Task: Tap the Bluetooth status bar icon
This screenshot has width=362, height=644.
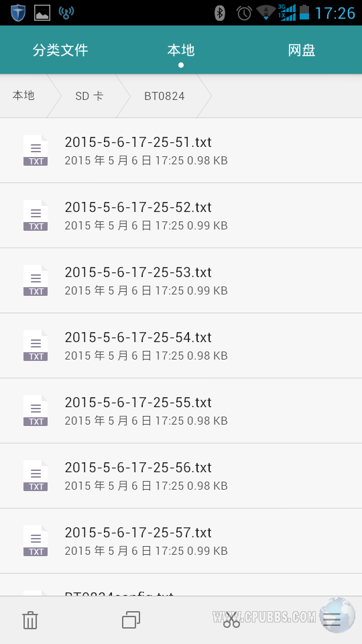Action: pyautogui.click(x=220, y=13)
